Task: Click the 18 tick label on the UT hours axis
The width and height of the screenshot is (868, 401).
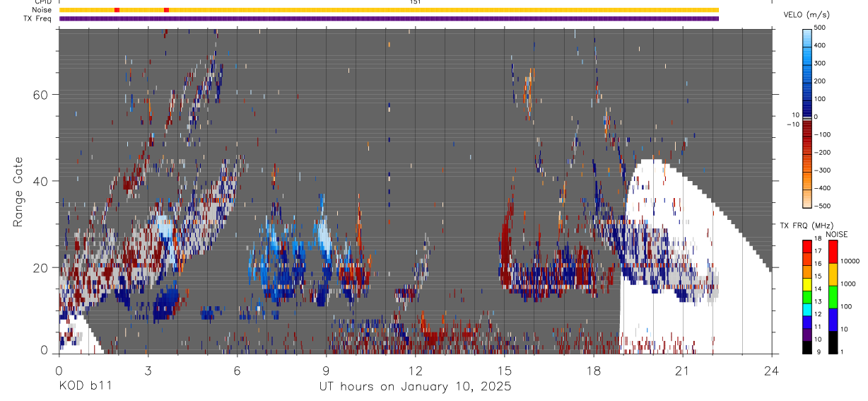Action: point(594,370)
